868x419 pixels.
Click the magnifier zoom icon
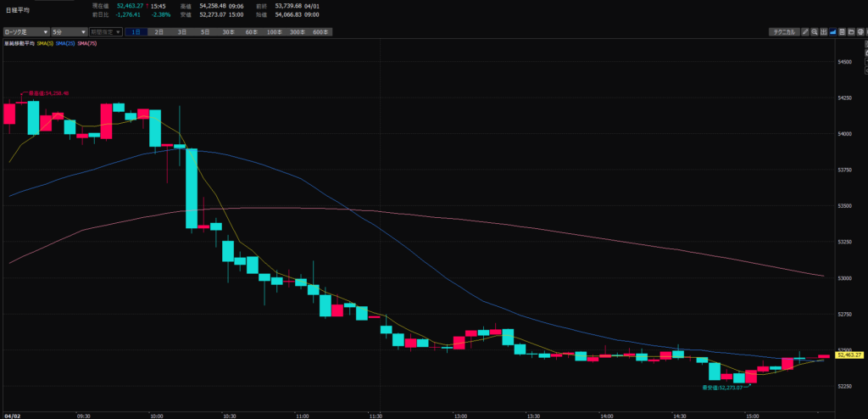(x=813, y=32)
